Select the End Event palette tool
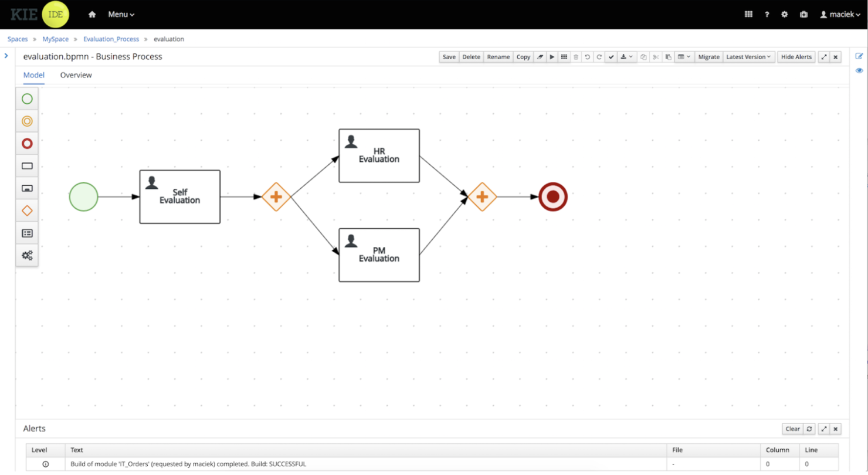The height and width of the screenshot is (475, 868). coord(27,144)
